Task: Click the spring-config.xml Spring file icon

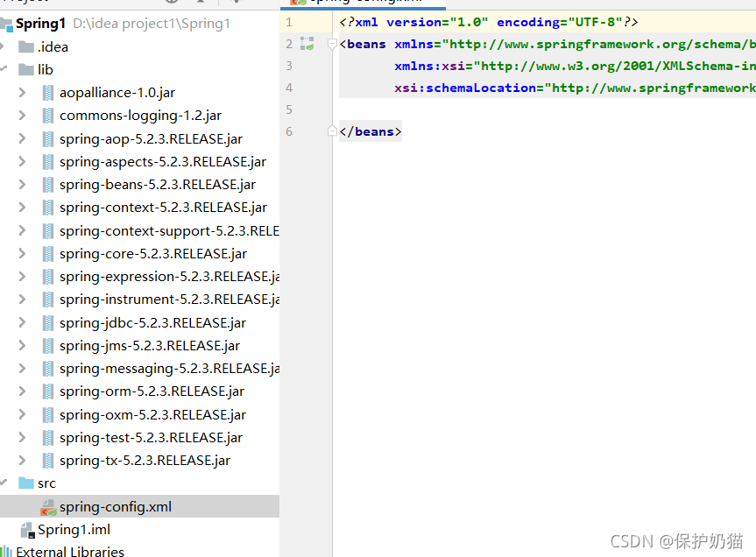Action: click(x=48, y=507)
